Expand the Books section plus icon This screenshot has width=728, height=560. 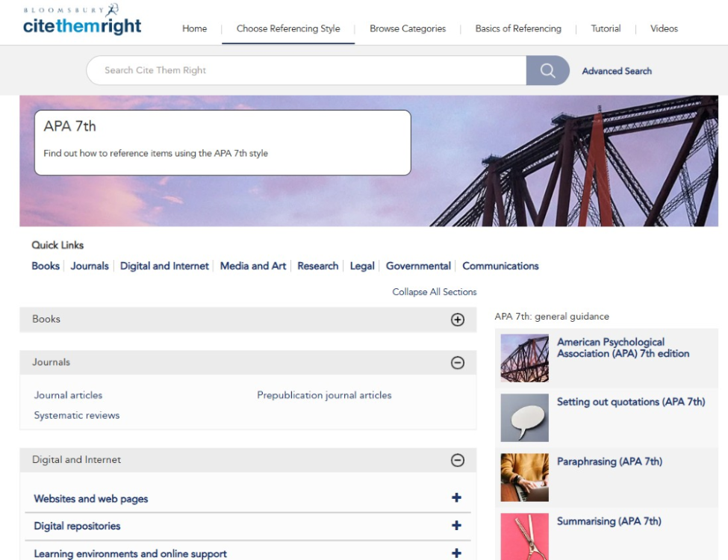pyautogui.click(x=457, y=320)
